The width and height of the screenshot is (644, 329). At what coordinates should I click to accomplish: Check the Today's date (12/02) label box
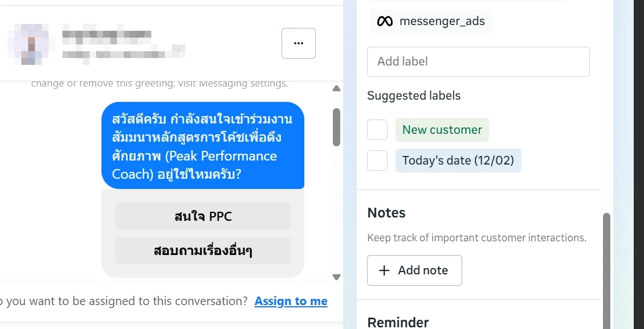pyautogui.click(x=377, y=161)
